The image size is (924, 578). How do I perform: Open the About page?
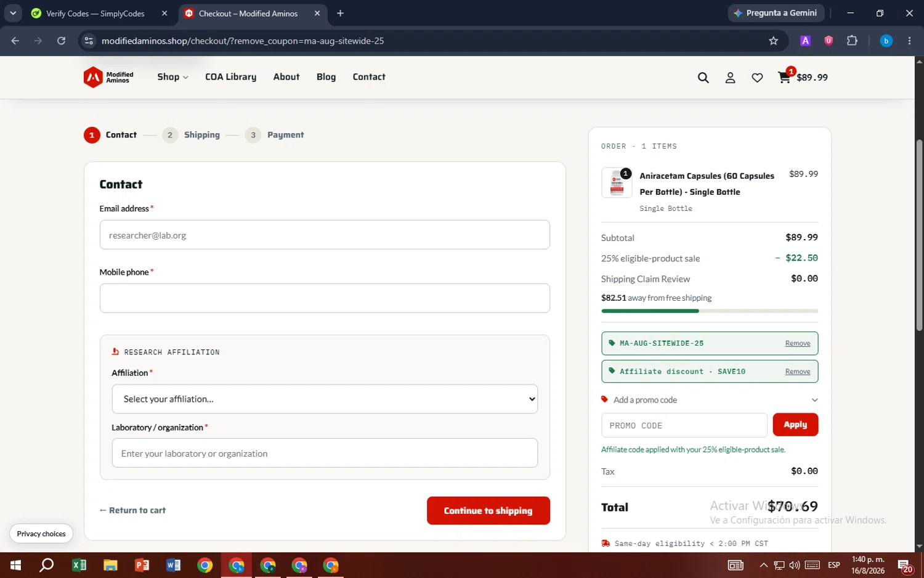[286, 77]
